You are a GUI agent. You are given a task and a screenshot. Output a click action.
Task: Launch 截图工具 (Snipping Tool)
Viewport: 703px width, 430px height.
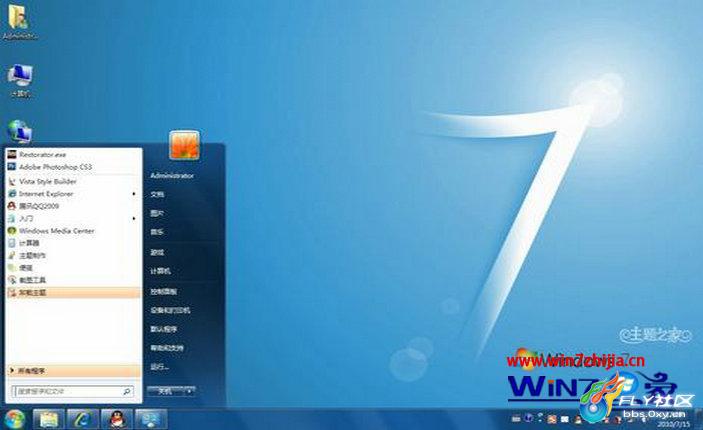(x=74, y=280)
